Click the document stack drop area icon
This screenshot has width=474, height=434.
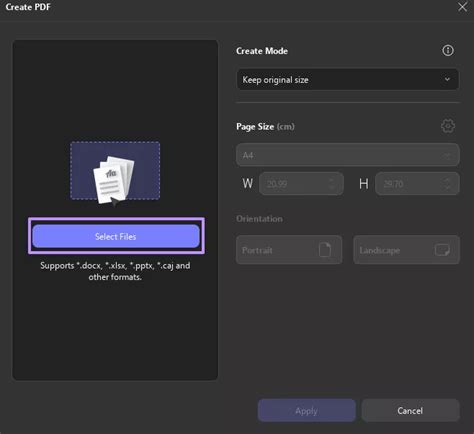click(x=115, y=173)
